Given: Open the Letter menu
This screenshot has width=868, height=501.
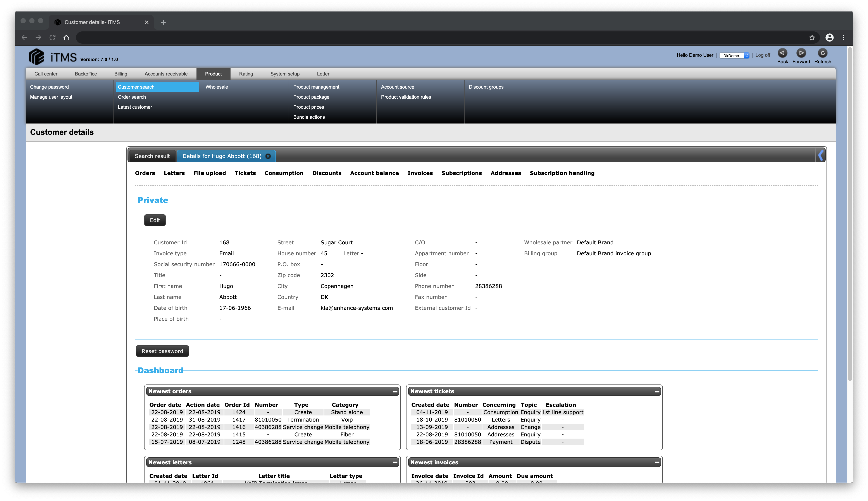Looking at the screenshot, I should point(323,74).
